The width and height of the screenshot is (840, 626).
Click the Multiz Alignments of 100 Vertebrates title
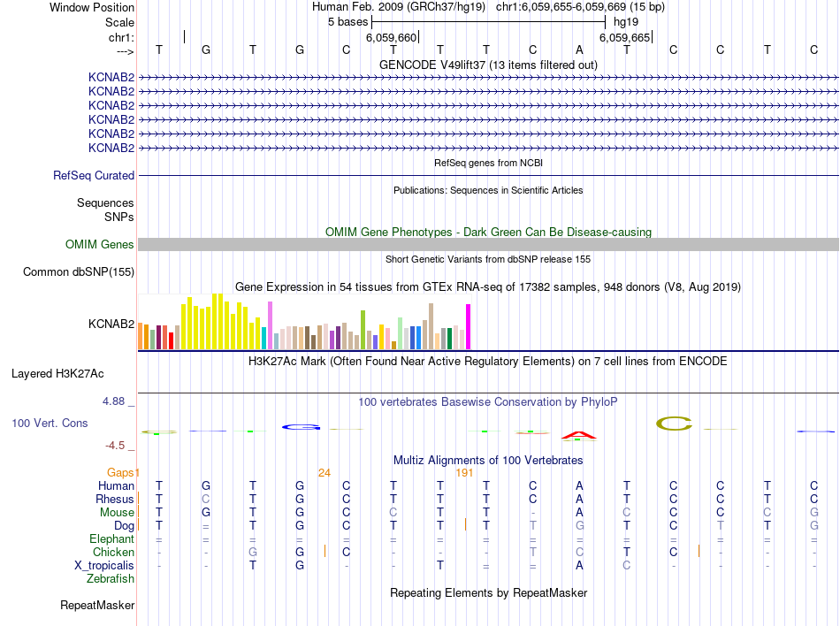click(x=488, y=461)
